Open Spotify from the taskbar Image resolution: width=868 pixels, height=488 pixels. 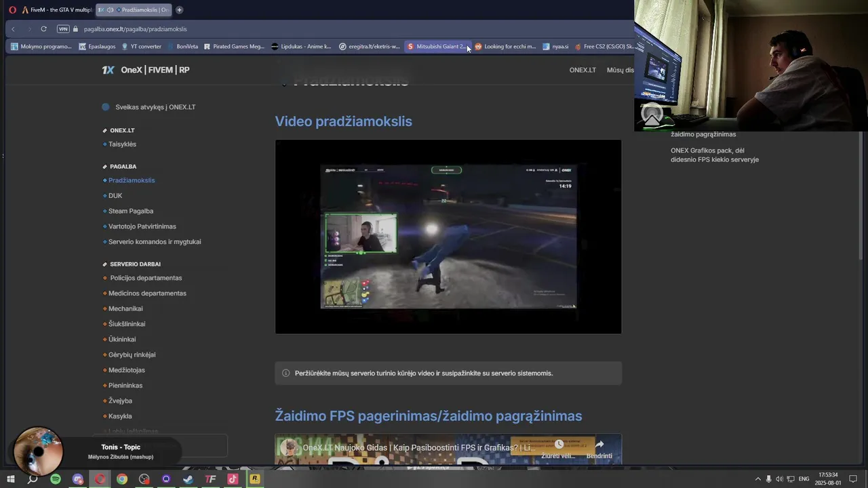point(56,479)
